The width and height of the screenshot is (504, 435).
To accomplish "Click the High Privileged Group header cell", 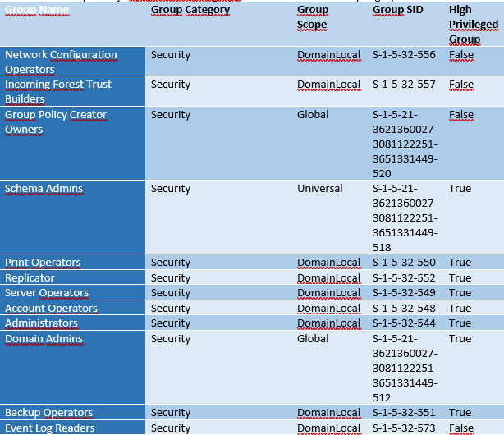I will (x=474, y=25).
